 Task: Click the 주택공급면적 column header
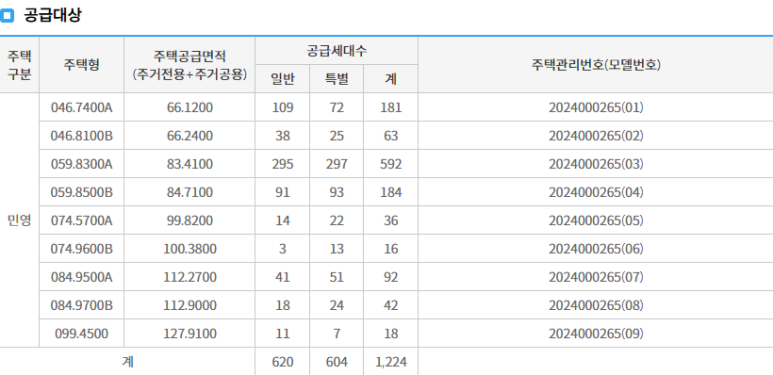[x=189, y=65]
